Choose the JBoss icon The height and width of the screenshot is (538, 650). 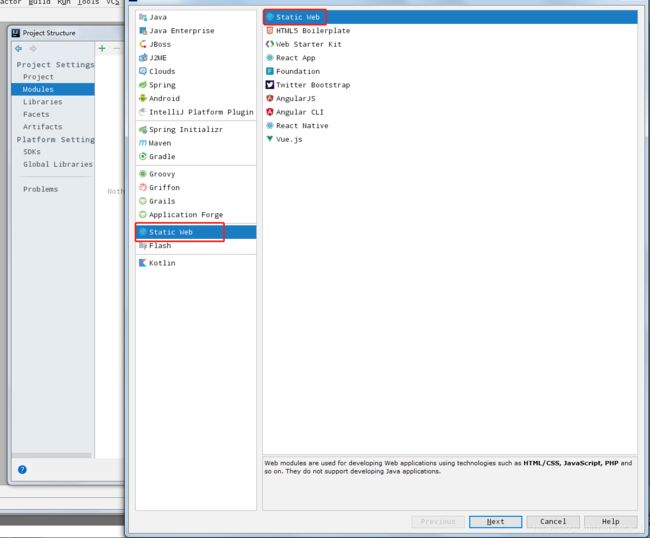143,44
